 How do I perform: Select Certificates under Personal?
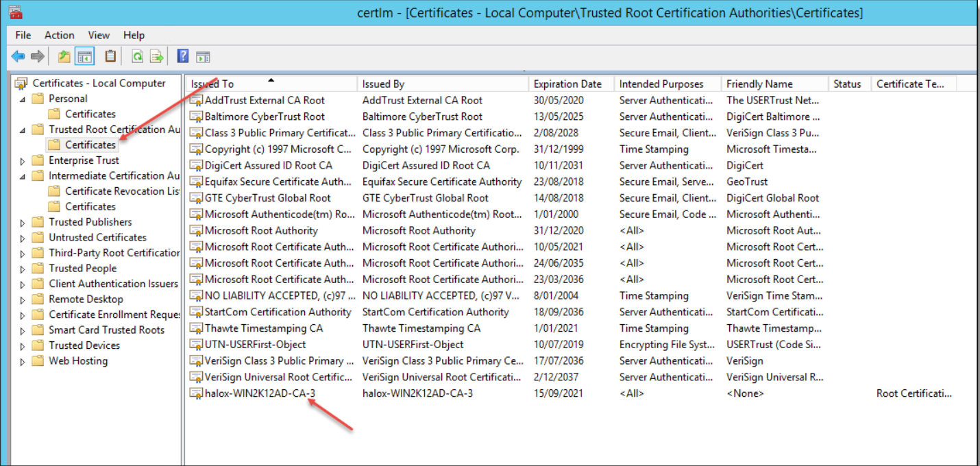point(90,114)
